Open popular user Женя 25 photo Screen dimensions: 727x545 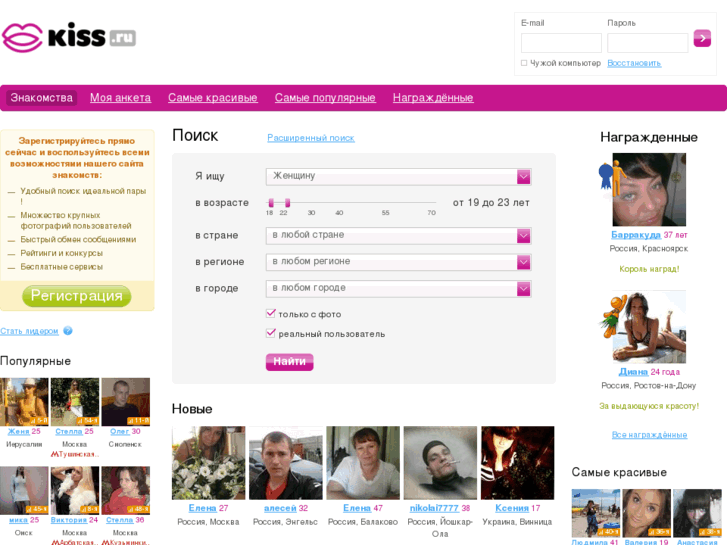[24, 402]
